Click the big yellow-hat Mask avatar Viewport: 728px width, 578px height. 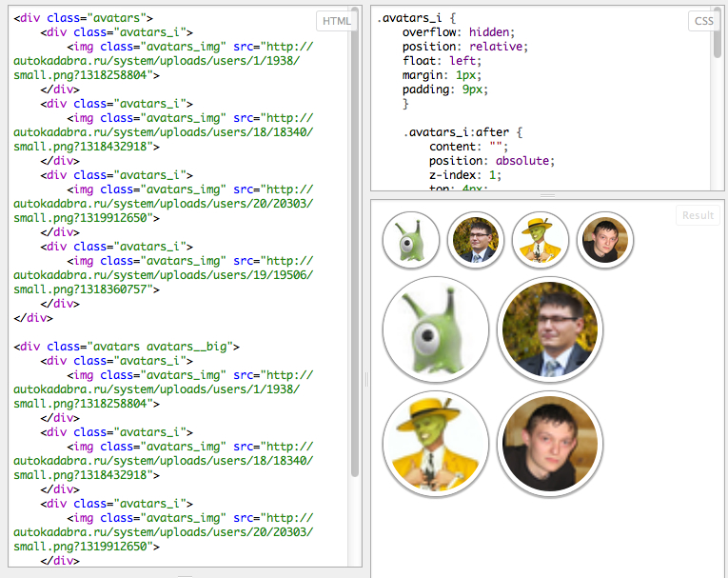[436, 444]
